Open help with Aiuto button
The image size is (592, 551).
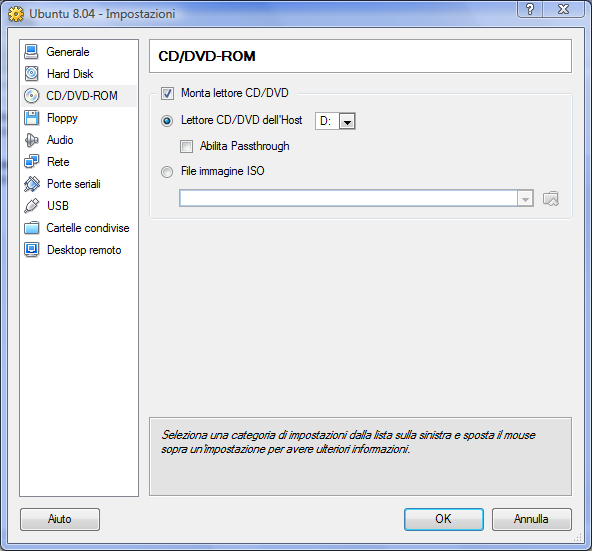tap(60, 519)
